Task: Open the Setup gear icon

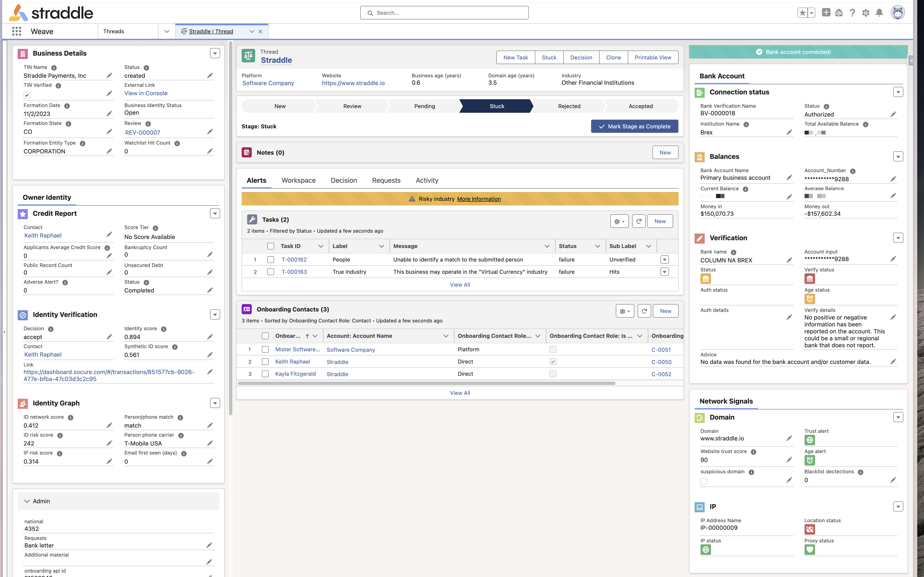Action: point(866,13)
